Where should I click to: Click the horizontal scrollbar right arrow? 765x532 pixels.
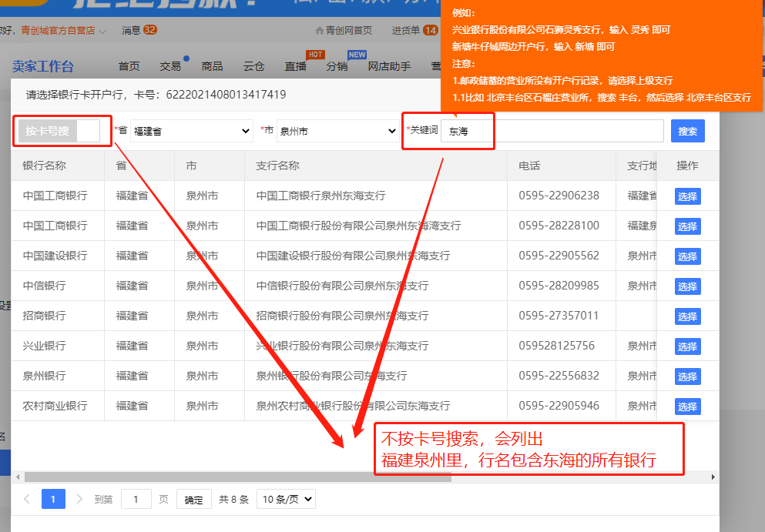click(x=713, y=477)
